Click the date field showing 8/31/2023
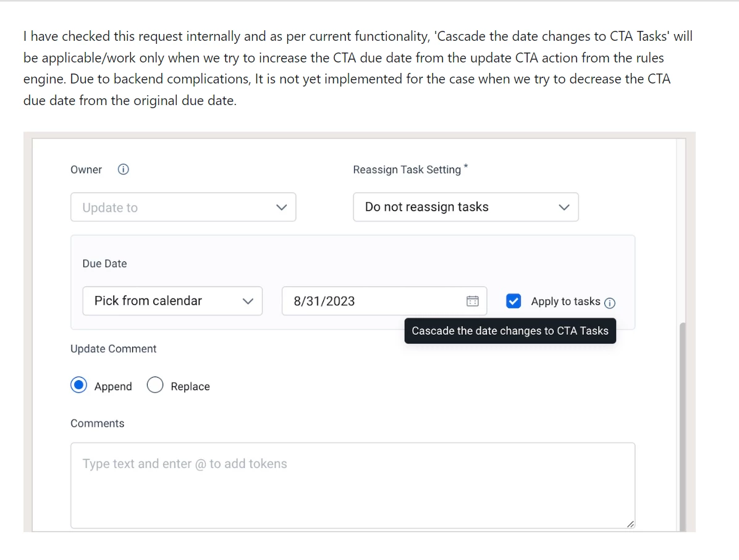 click(x=371, y=301)
